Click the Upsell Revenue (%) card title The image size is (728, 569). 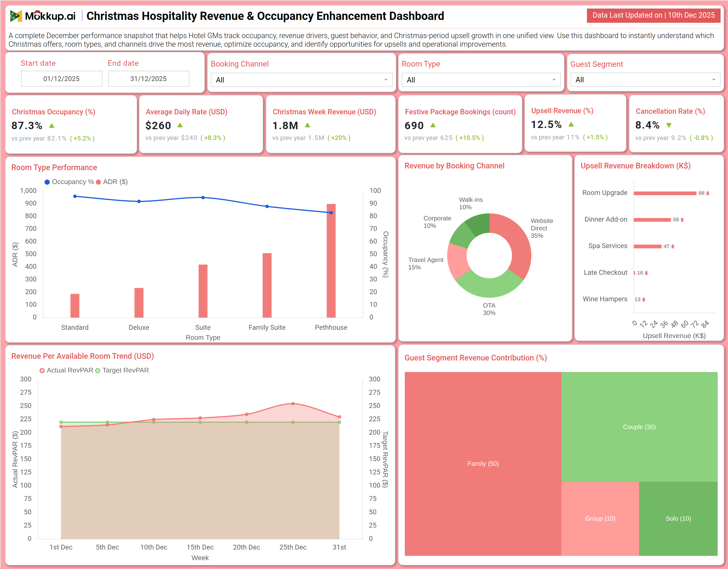point(562,111)
